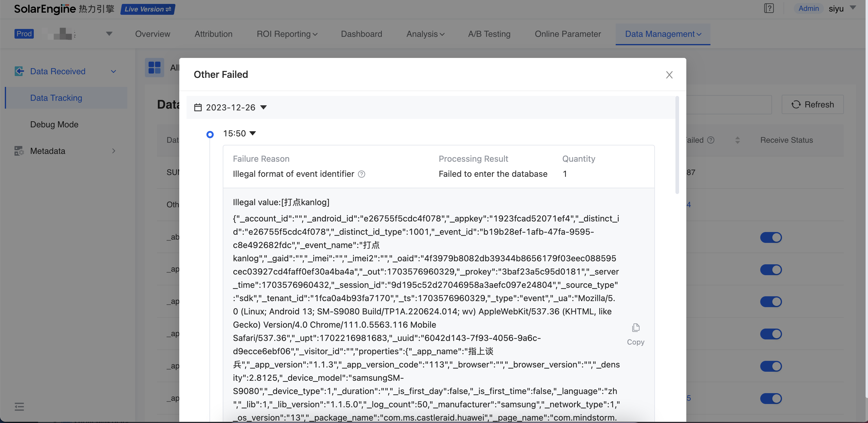Collapse sidebar using bottom-left menu icon
This screenshot has width=868, height=423.
(x=19, y=406)
